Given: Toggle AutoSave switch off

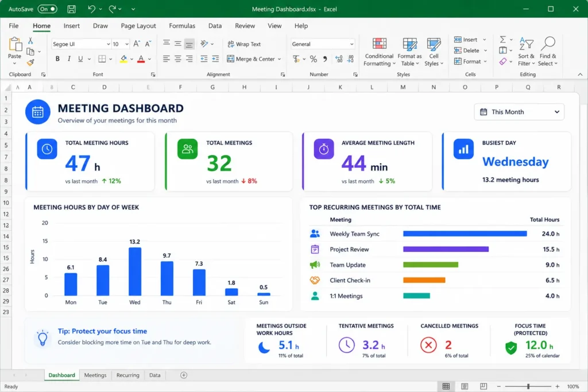Looking at the screenshot, I should 48,9.
